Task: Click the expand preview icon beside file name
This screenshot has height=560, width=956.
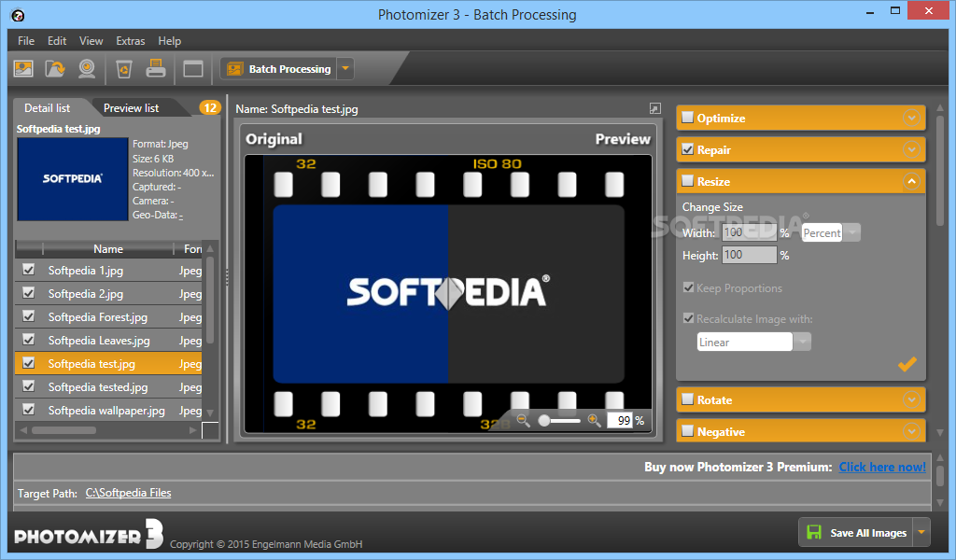Action: tap(654, 108)
